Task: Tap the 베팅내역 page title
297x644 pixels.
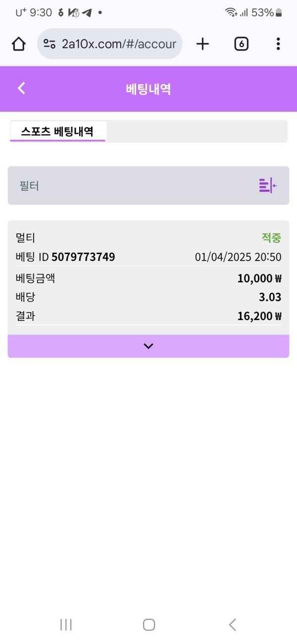Action: click(148, 89)
